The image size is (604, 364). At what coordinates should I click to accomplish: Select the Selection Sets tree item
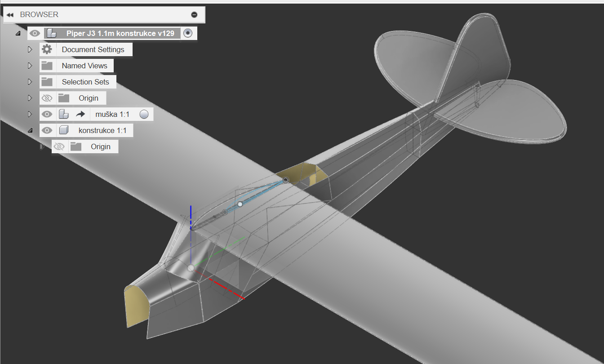click(x=85, y=82)
